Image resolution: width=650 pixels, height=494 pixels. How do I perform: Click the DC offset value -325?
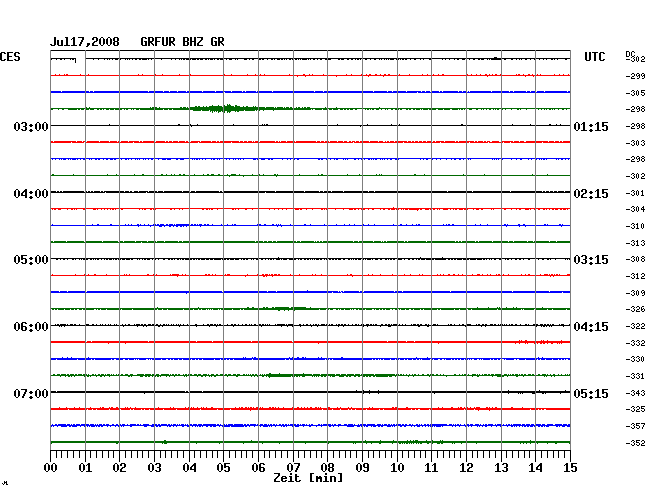pos(635,409)
